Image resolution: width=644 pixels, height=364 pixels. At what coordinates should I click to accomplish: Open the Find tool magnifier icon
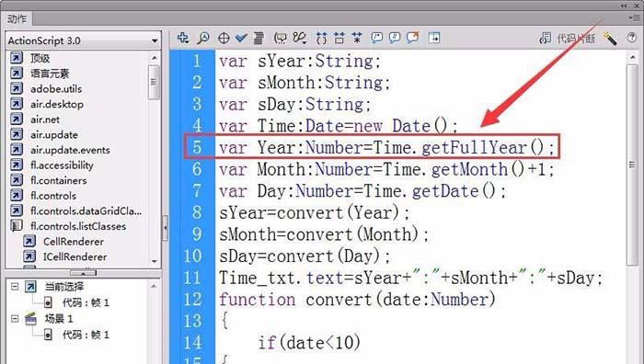pyautogui.click(x=203, y=39)
